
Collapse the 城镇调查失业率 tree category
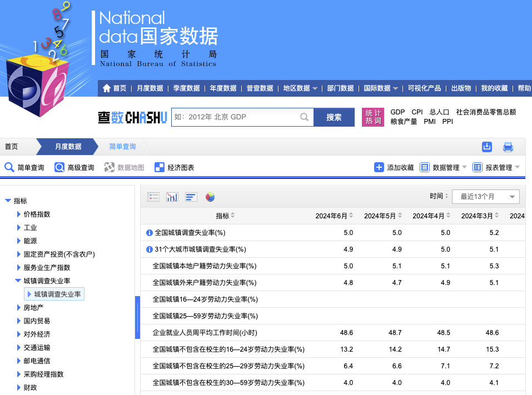coord(18,281)
